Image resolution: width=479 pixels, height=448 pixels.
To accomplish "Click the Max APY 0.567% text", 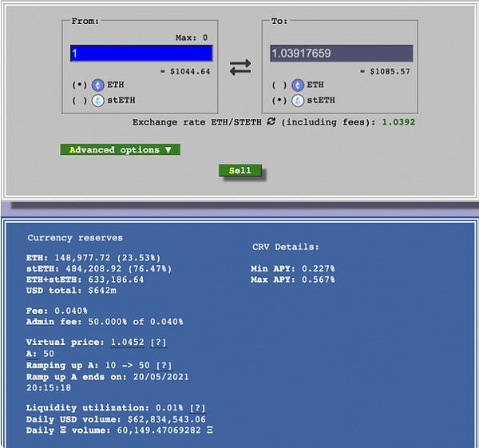I will click(x=293, y=280).
